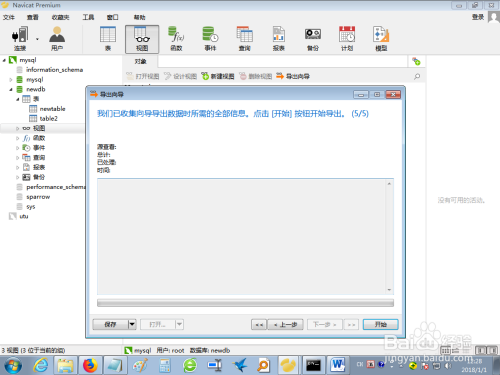This screenshot has width=500, height=375.
Task: Click the search magnifier in the object toolbar
Action: tap(417, 77)
